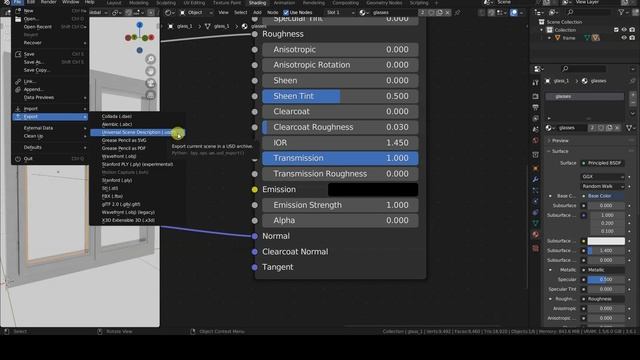Open Modifiers wrench properties tab
640x360 pixels.
[536, 180]
